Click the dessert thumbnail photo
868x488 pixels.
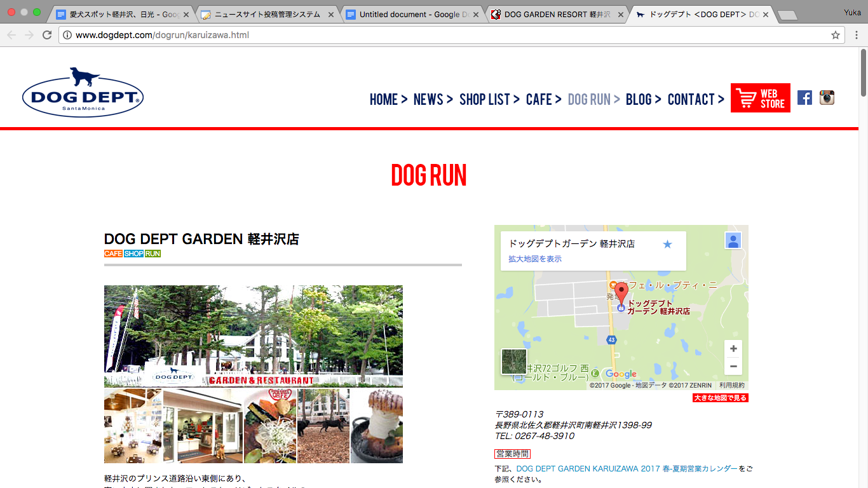(377, 426)
